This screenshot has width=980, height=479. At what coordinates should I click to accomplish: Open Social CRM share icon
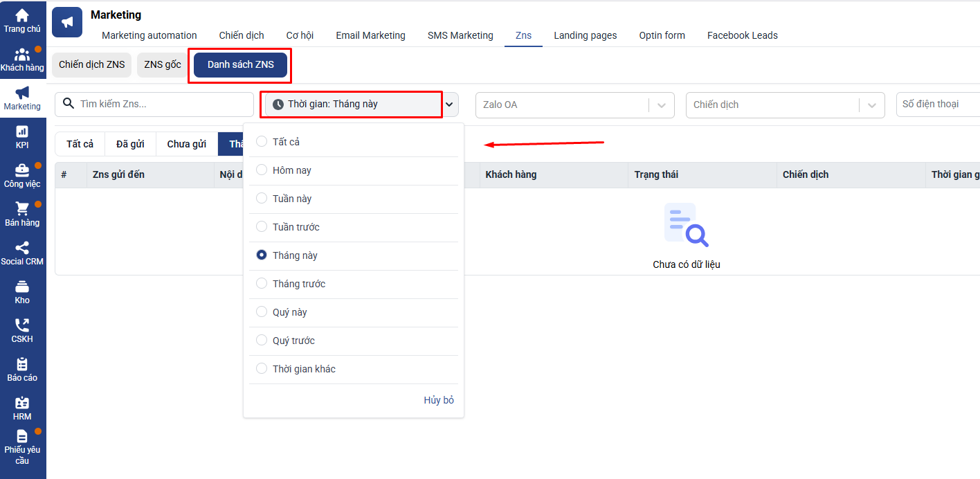(22, 248)
